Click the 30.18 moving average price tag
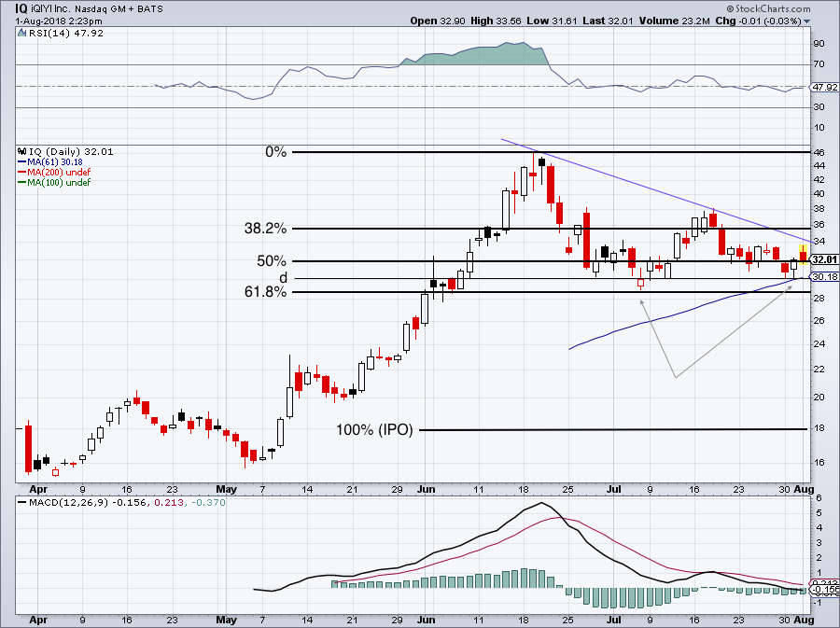840x628 pixels. 824,277
